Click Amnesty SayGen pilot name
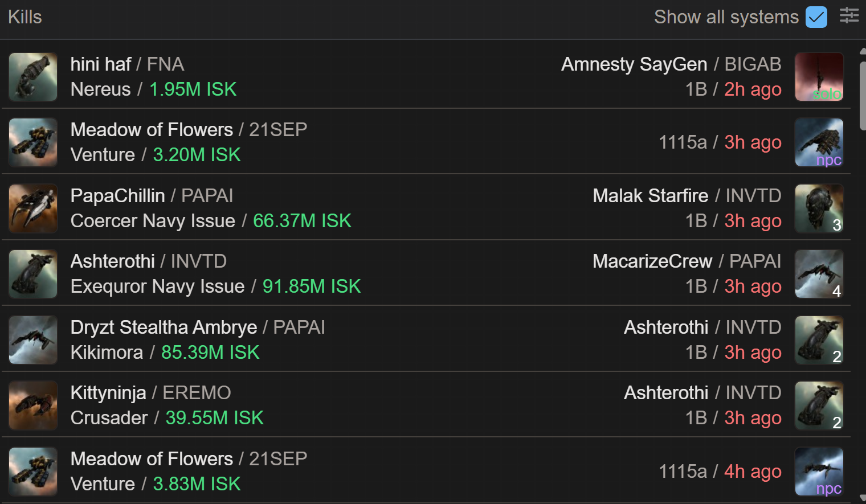 click(634, 64)
